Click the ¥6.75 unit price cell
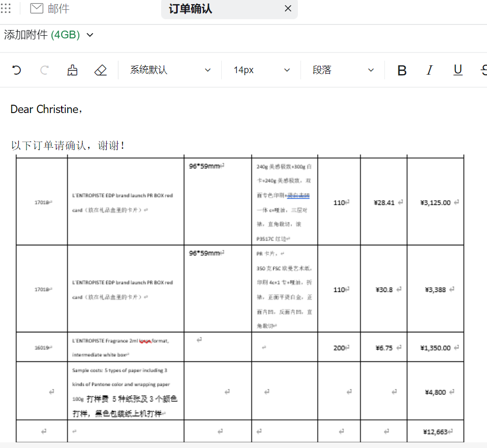 (x=383, y=347)
